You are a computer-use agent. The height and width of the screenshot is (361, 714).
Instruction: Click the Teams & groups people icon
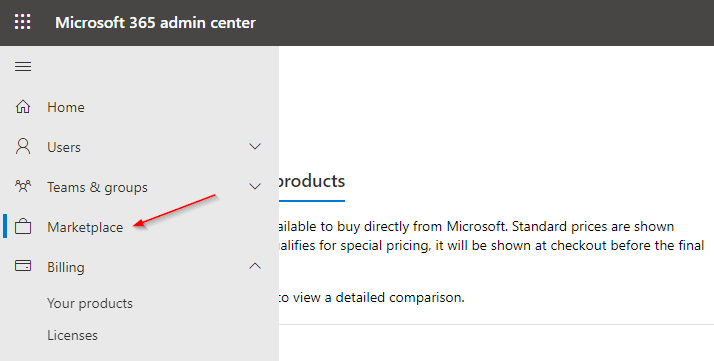tap(23, 187)
